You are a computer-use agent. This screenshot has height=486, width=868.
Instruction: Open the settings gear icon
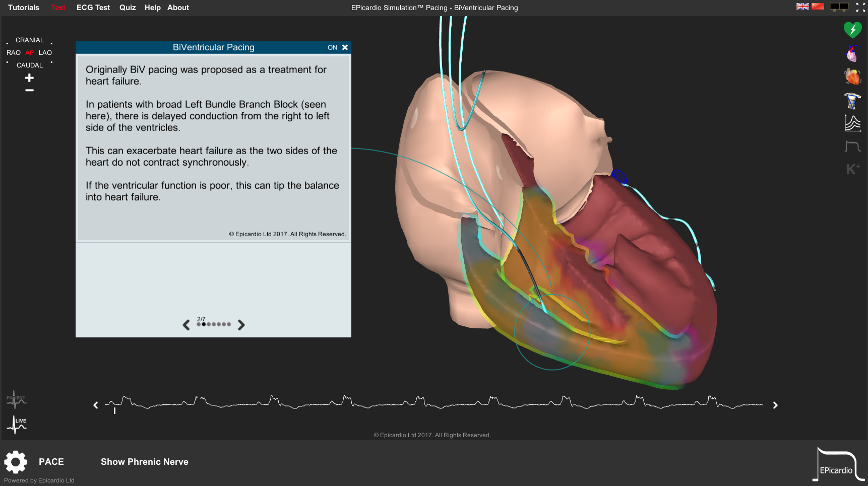16,462
